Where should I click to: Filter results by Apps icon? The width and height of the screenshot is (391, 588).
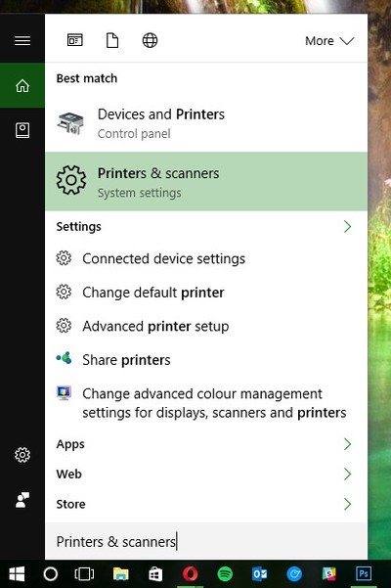click(75, 40)
